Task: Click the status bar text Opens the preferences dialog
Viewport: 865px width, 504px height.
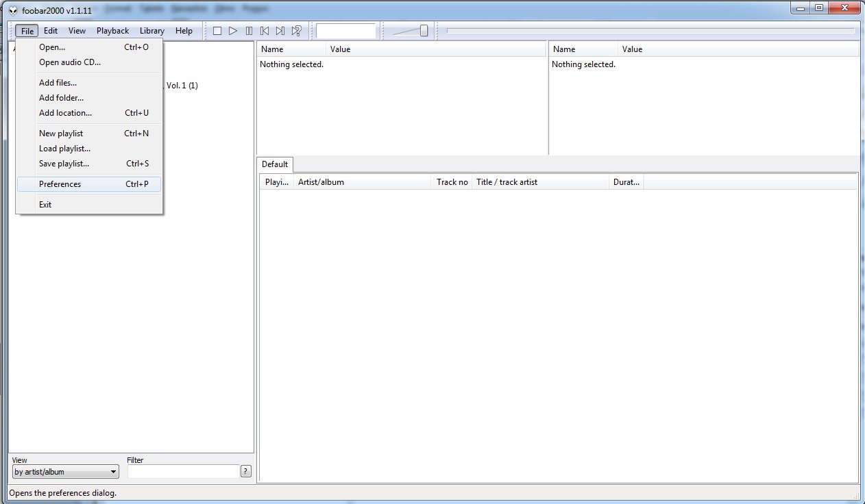Action: click(x=62, y=492)
